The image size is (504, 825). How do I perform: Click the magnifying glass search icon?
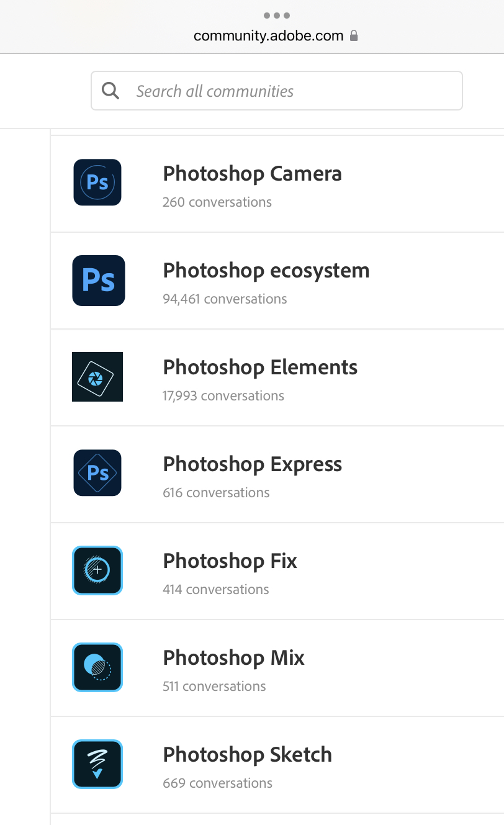110,90
